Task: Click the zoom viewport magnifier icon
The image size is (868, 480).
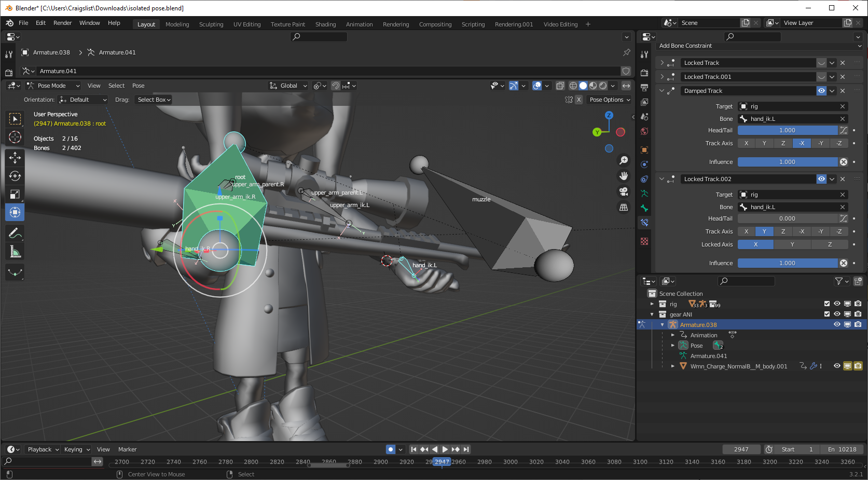Action: pyautogui.click(x=624, y=160)
